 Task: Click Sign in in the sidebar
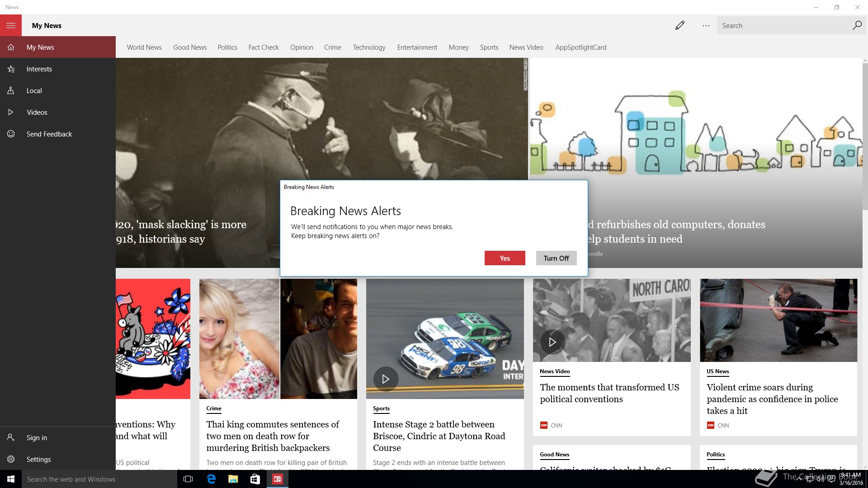(x=58, y=438)
